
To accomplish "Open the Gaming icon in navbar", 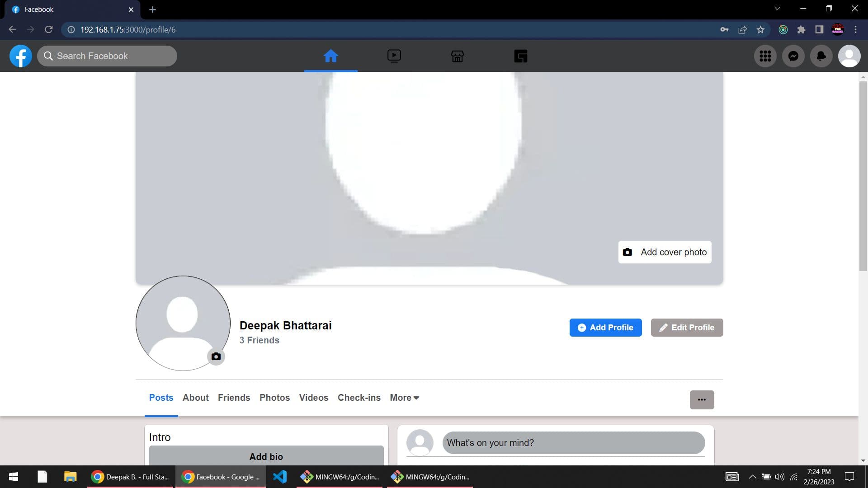I will [x=520, y=56].
